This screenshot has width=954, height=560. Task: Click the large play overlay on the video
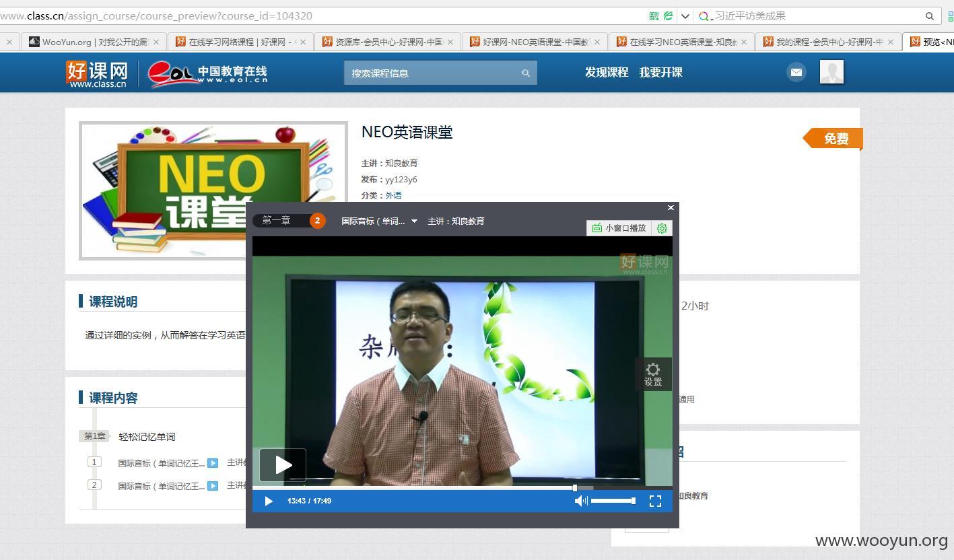coord(283,465)
